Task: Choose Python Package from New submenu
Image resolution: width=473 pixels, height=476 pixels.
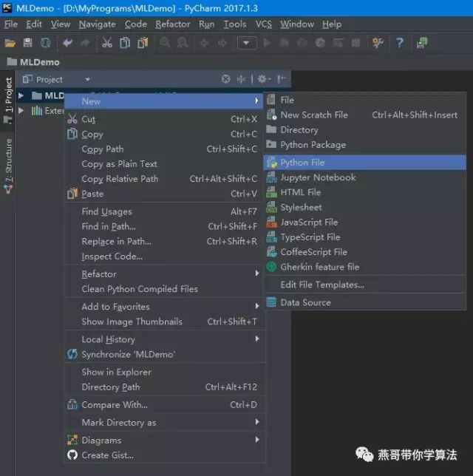Action: [x=364, y=145]
